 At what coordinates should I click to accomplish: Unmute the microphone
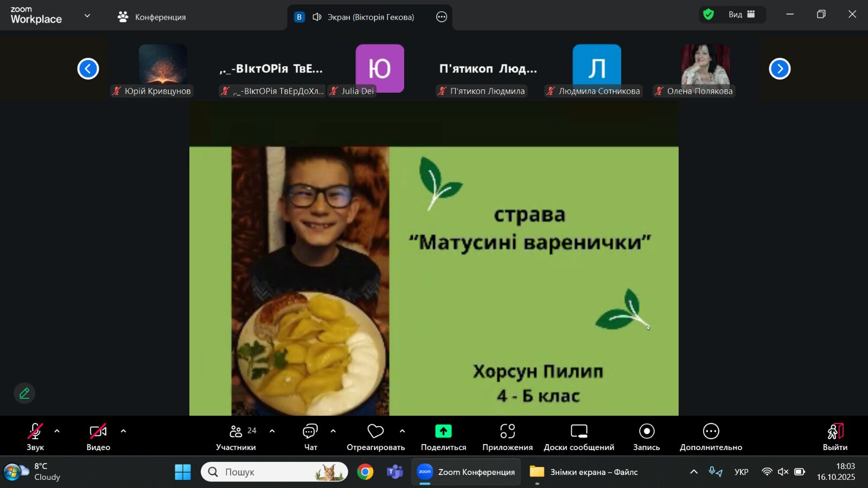pyautogui.click(x=35, y=432)
